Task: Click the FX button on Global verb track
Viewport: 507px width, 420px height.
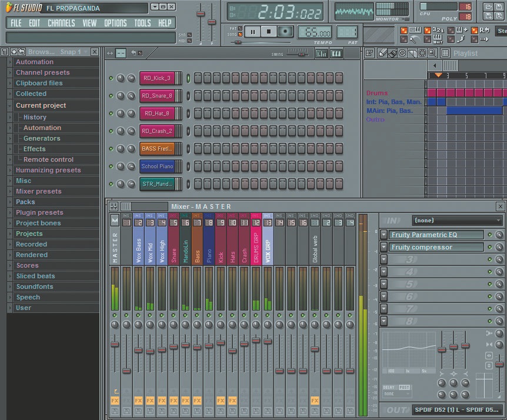Action: pyautogui.click(x=315, y=401)
